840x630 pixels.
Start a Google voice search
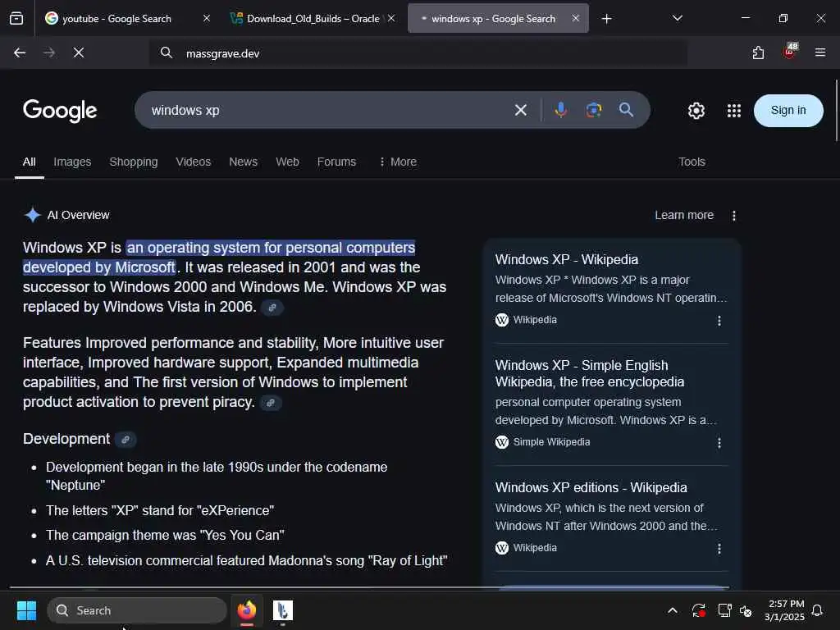561,110
